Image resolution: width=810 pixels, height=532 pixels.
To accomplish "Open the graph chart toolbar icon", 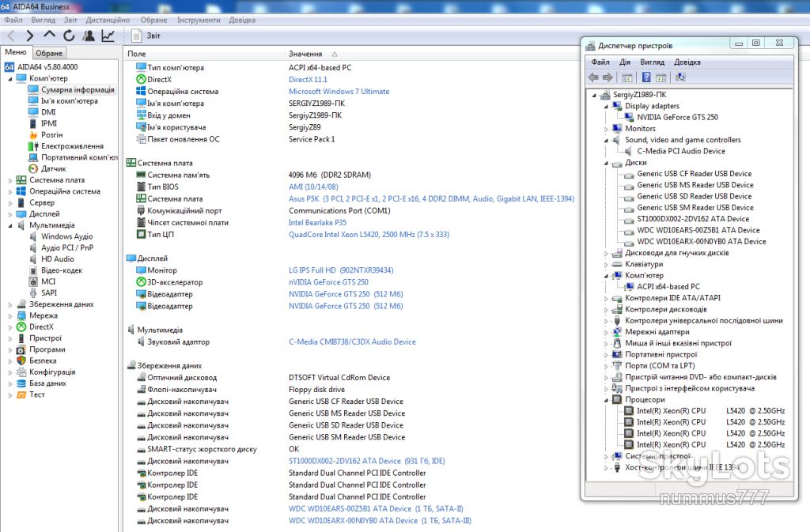I will 108,36.
